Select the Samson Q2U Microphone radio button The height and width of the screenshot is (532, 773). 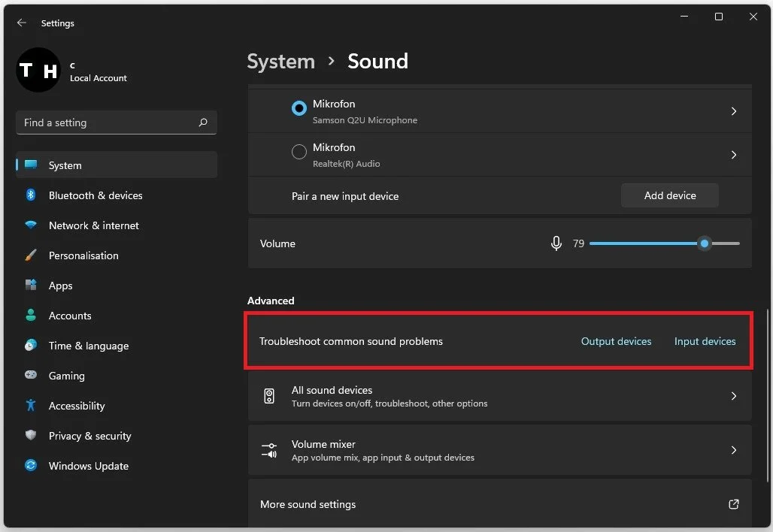pyautogui.click(x=299, y=108)
